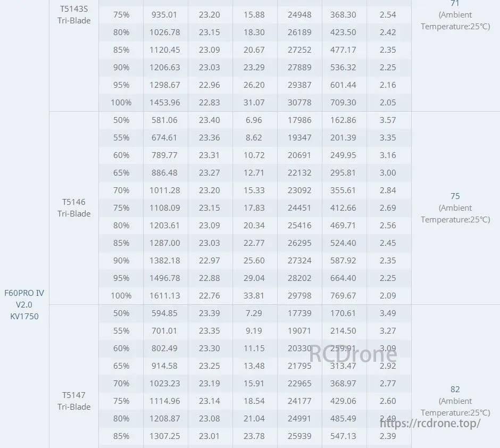Select the RPM value 17986
Image resolution: width=500 pixels, height=448 pixels.
299,120
